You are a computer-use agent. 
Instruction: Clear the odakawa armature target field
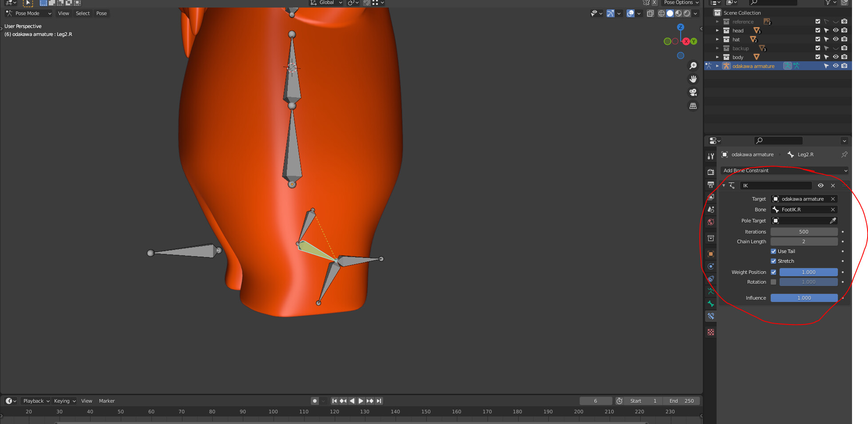click(833, 199)
